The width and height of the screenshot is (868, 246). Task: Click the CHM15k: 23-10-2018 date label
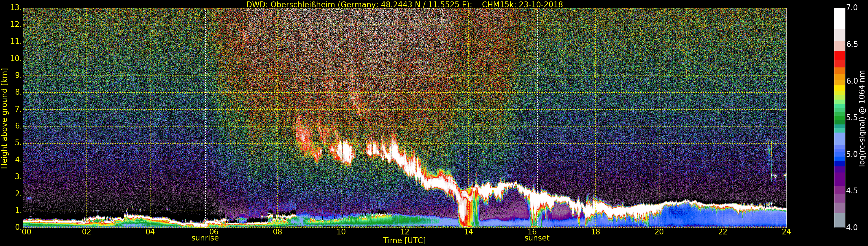pos(522,4)
